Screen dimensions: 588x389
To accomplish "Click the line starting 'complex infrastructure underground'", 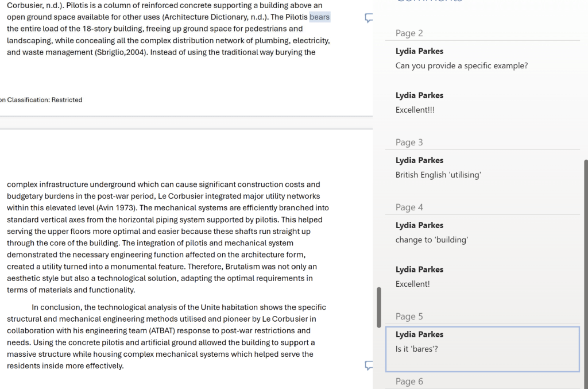I will [x=164, y=184].
